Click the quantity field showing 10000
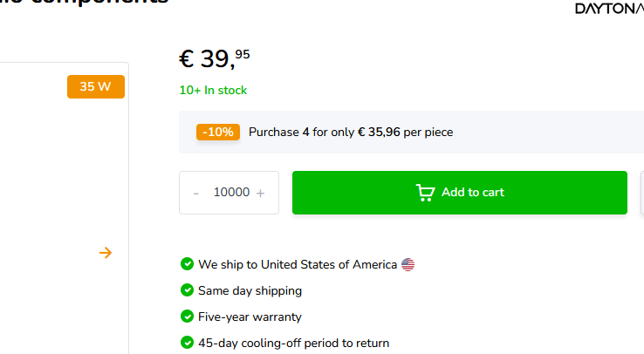 click(231, 193)
